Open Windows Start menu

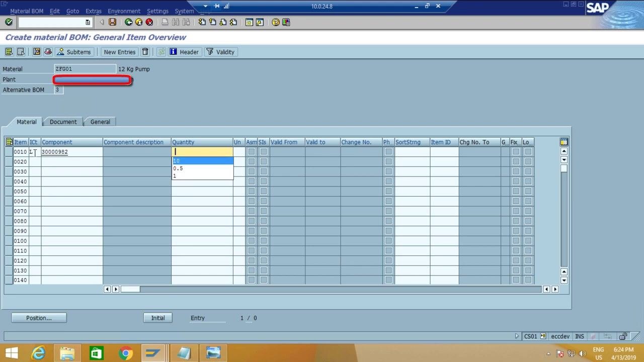pos(11,353)
